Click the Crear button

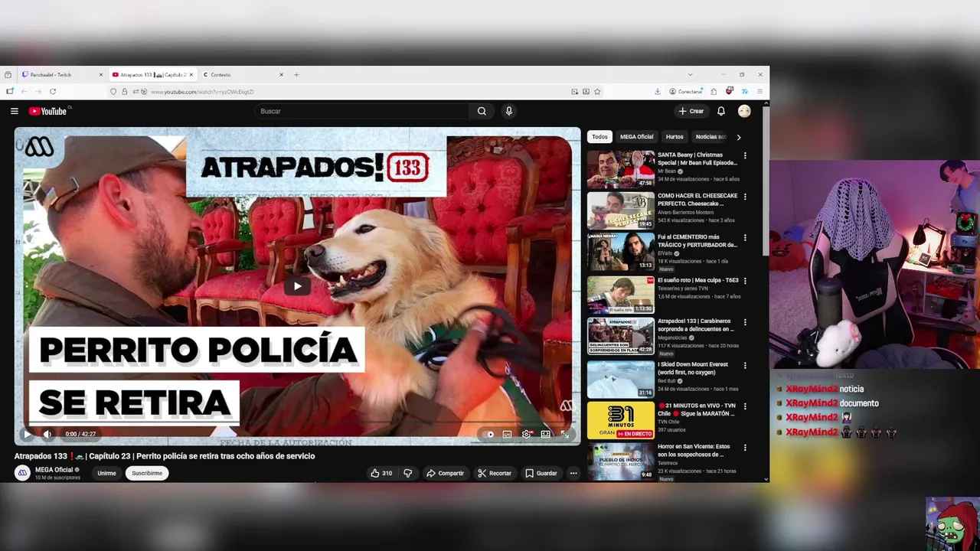coord(691,111)
